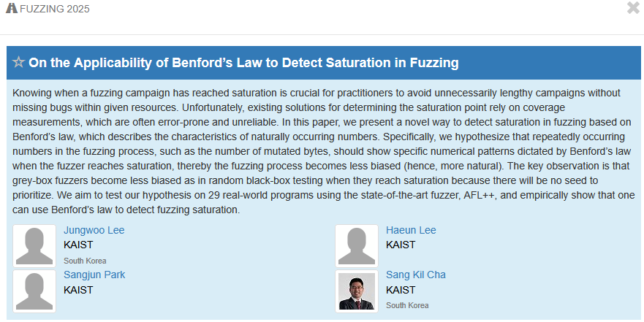This screenshot has width=644, height=322.
Task: Click the paper abstract paragraph text
Action: [322, 152]
